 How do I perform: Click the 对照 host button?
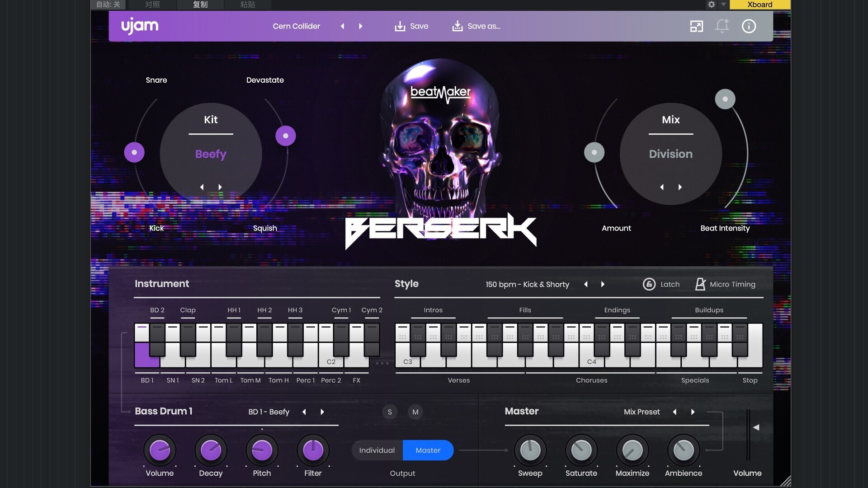[x=152, y=5]
